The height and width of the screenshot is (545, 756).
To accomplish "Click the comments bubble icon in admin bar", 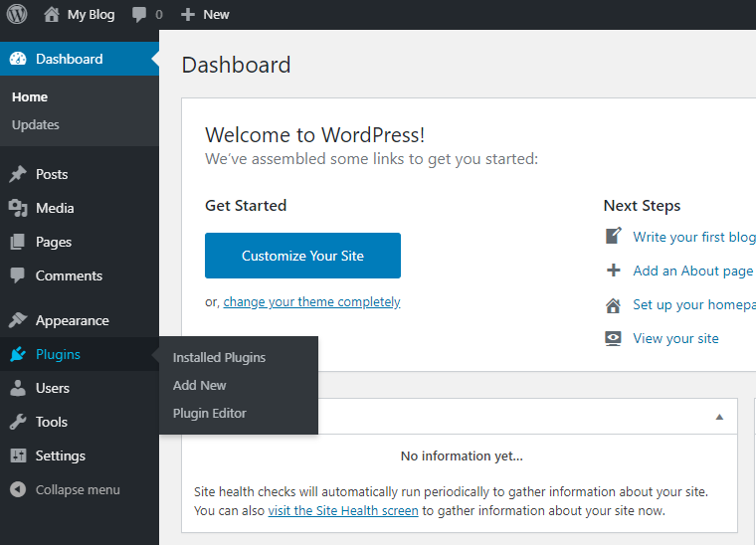I will [138, 14].
